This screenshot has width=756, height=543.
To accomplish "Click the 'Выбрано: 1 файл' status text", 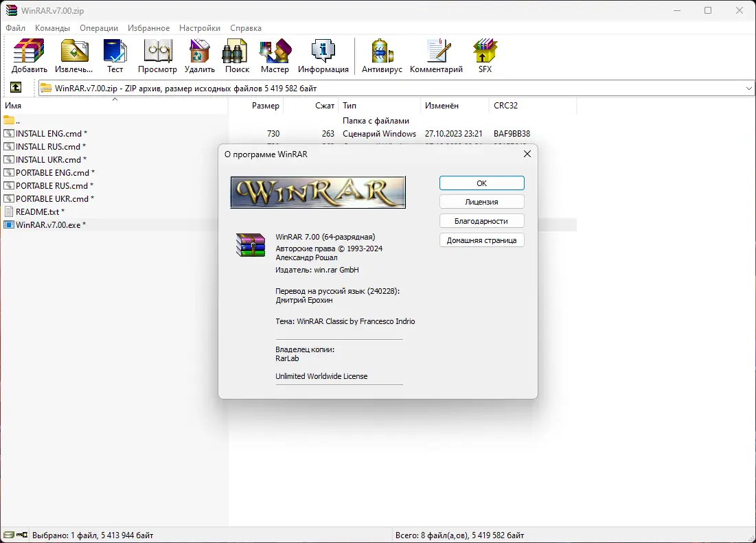I will click(93, 535).
